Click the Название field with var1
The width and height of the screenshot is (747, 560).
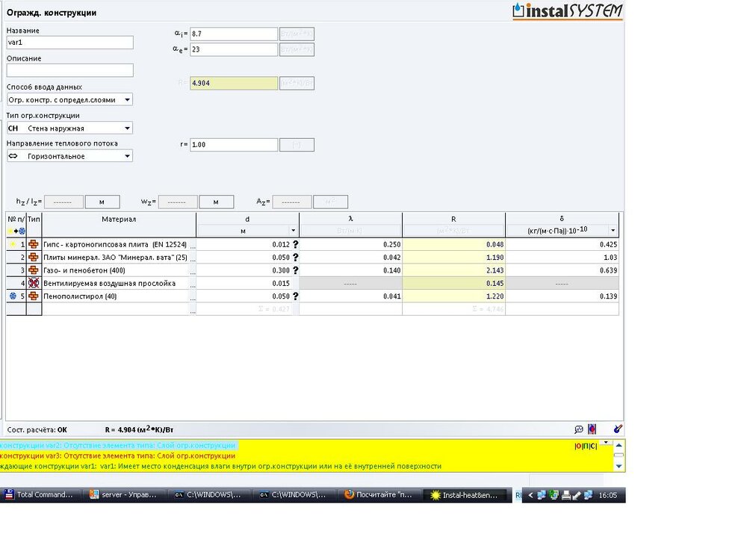click(70, 43)
